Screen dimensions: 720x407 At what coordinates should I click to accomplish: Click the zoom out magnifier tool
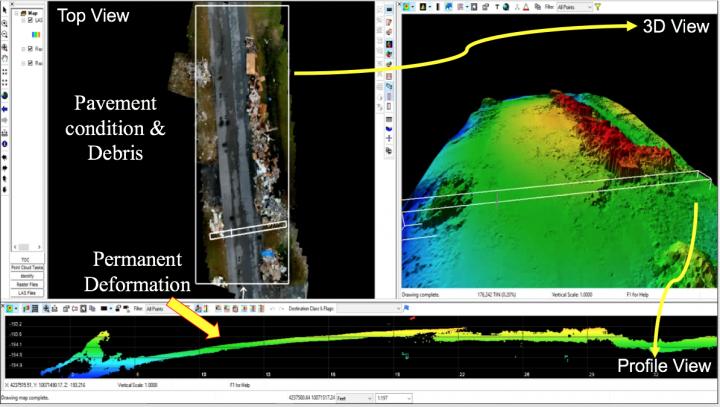pos(4,34)
